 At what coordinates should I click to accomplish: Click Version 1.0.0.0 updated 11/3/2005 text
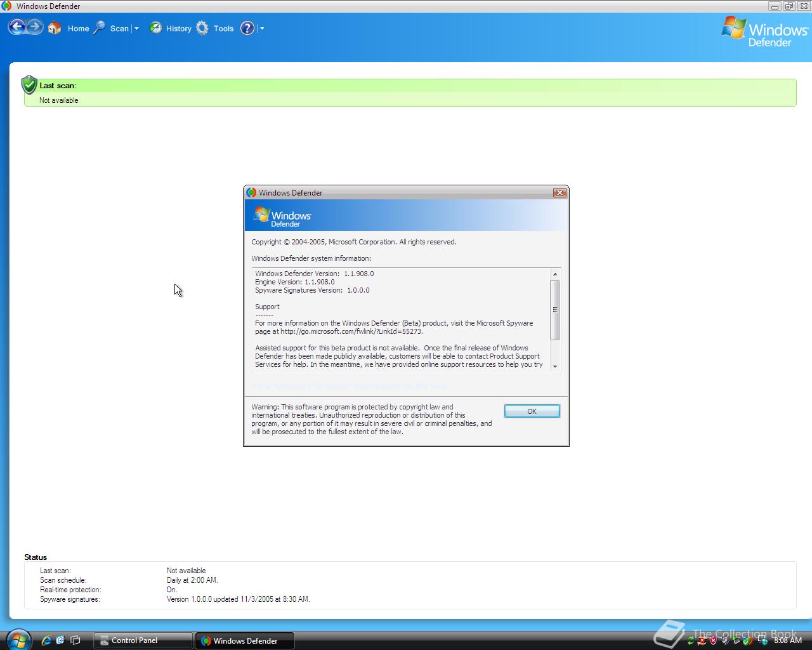[x=239, y=599]
